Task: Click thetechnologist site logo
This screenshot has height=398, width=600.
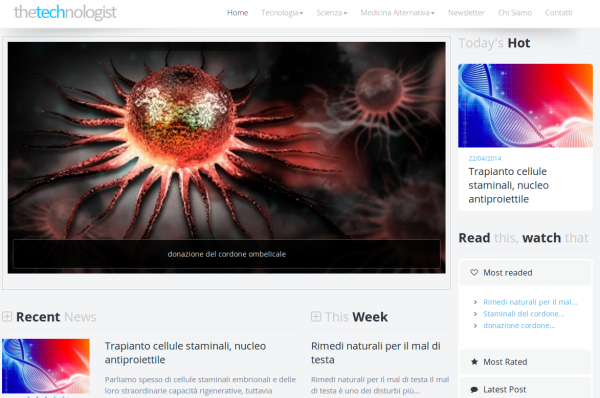Action: pyautogui.click(x=65, y=12)
